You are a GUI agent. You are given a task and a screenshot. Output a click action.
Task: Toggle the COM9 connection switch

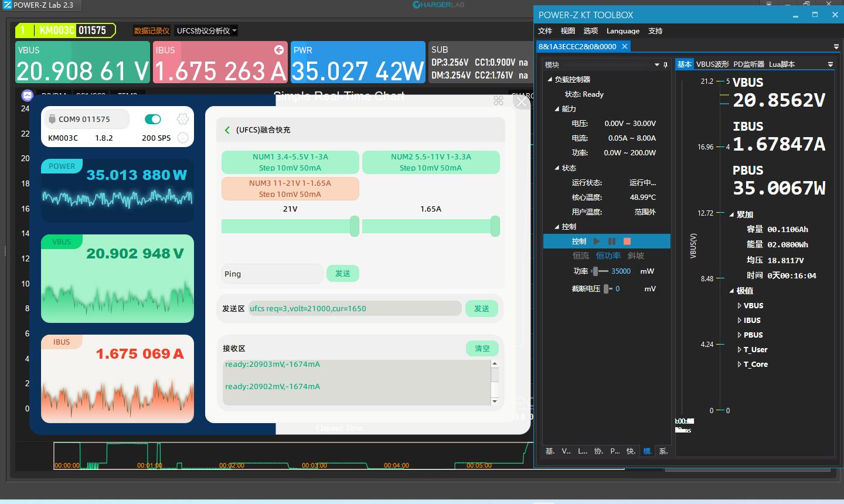tap(153, 120)
